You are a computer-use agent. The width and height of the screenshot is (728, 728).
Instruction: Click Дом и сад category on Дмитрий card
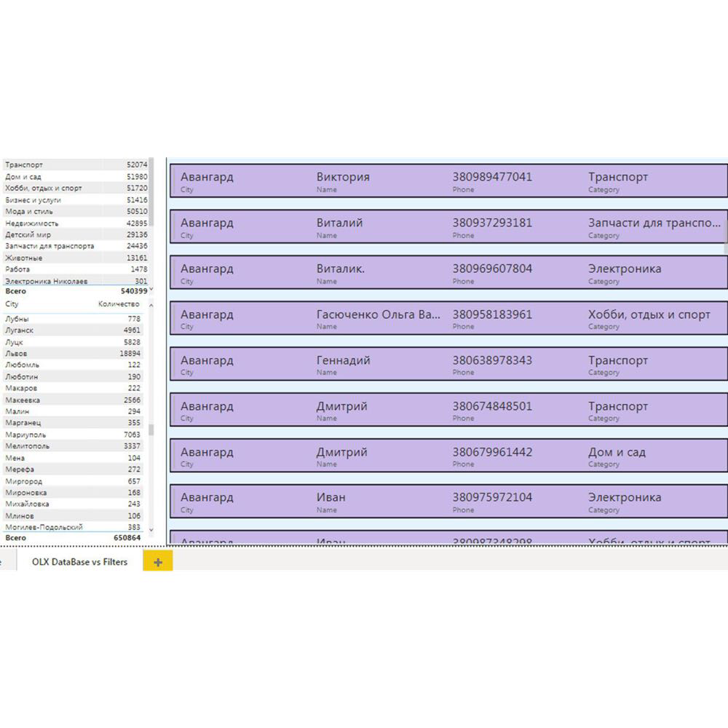coord(617,452)
